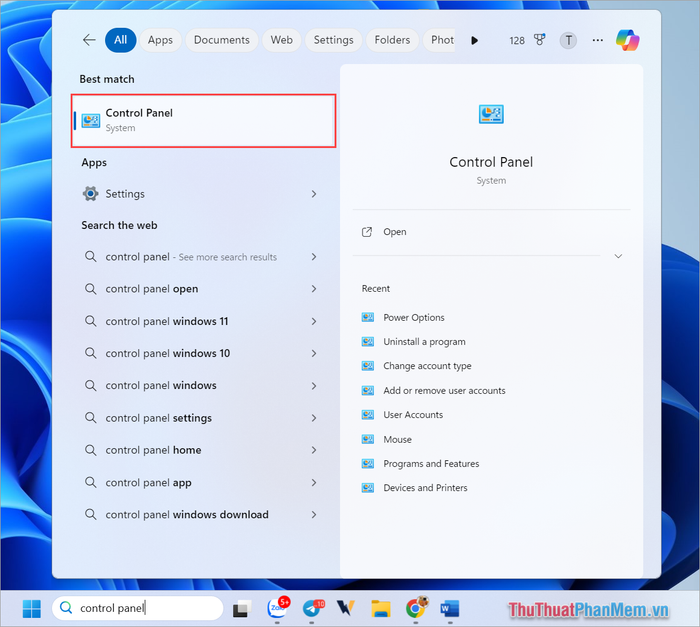
Task: Switch to the Web filter tab
Action: (x=282, y=40)
